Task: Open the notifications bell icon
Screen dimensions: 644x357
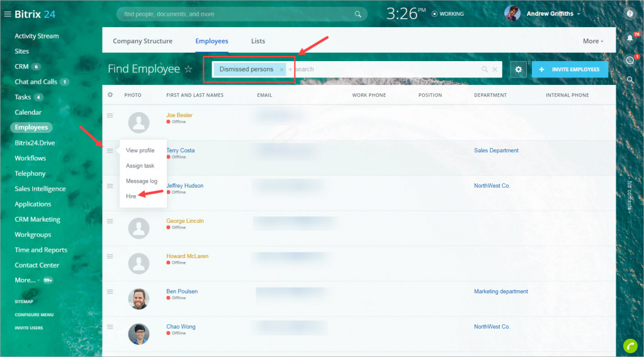Action: pos(630,38)
